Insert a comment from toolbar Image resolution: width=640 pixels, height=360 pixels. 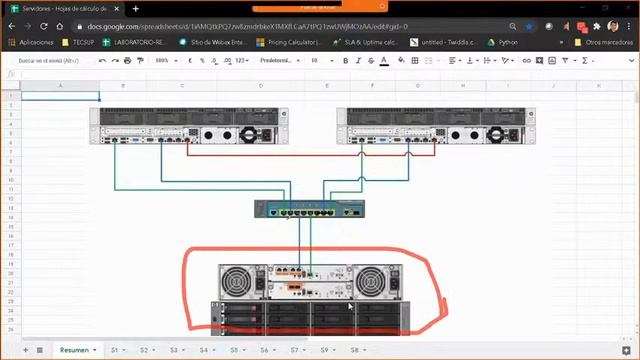(539, 60)
